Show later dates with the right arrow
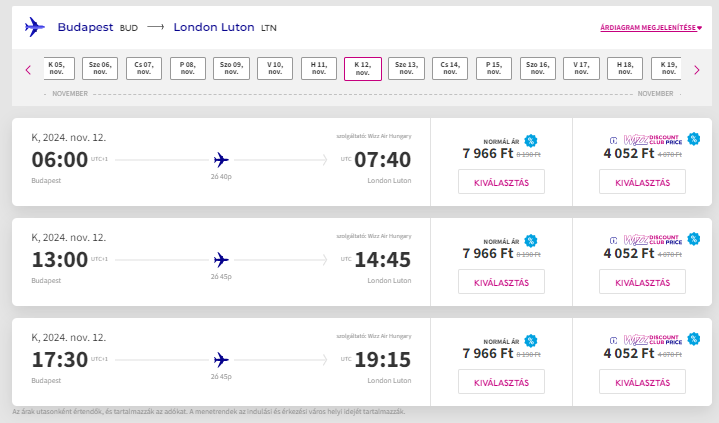Viewport: 719px width, 423px height. click(697, 70)
